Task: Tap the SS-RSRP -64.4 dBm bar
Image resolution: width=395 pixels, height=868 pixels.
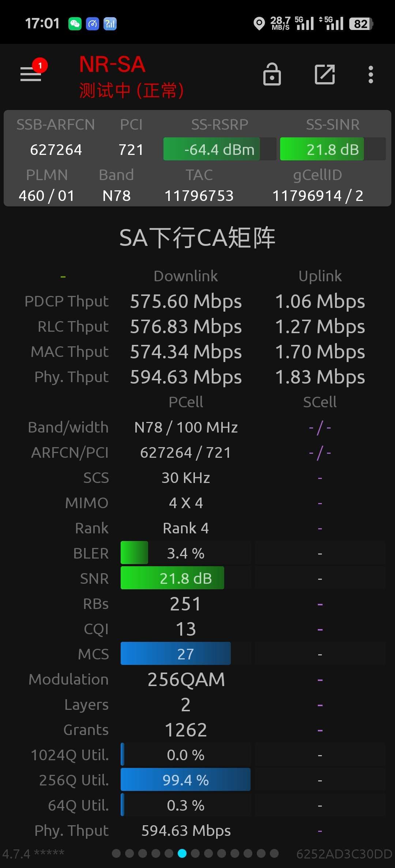Action: point(219,149)
